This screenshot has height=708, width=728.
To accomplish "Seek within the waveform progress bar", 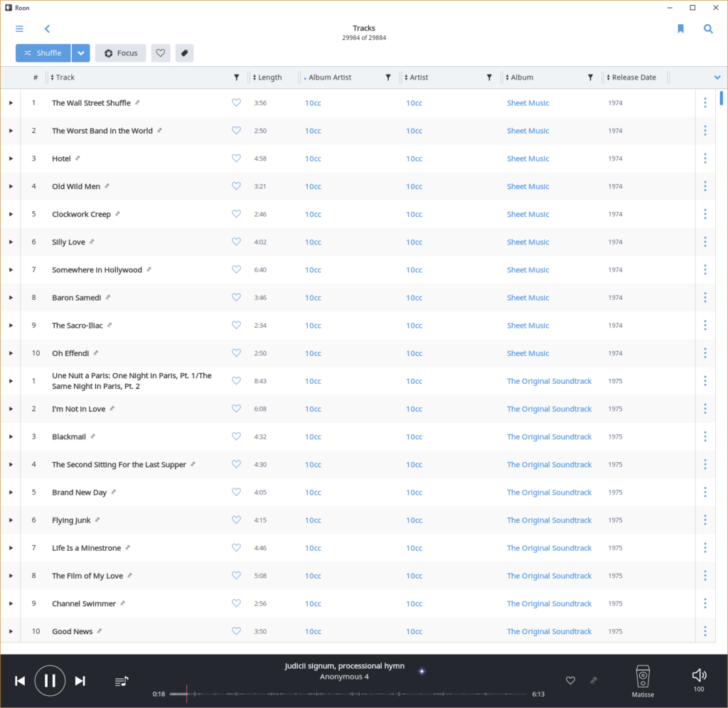I will click(x=348, y=694).
